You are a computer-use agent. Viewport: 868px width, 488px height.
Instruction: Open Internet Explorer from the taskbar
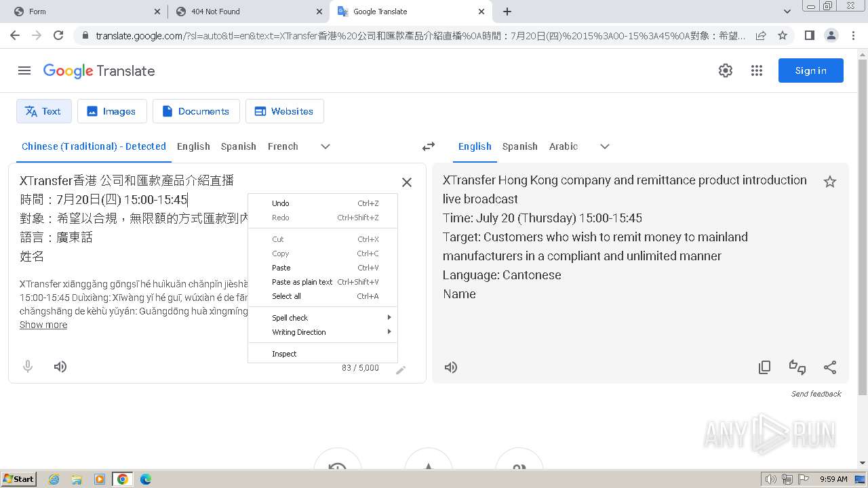[54, 479]
